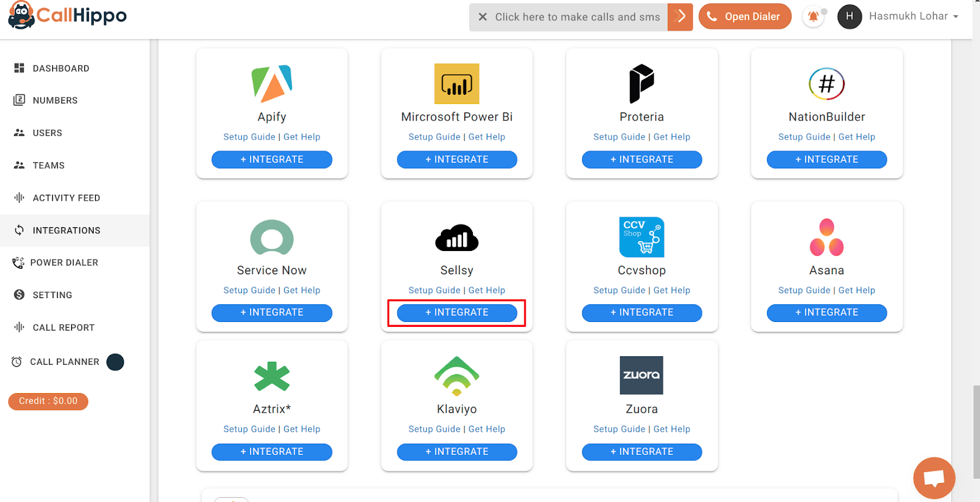Click the Zuora logo
The height and width of the screenshot is (502, 980).
[642, 375]
